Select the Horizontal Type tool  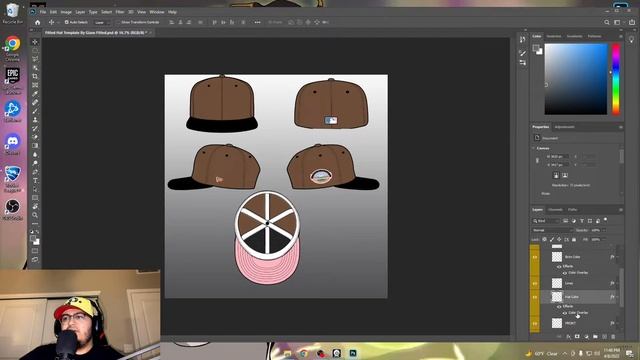[35, 180]
